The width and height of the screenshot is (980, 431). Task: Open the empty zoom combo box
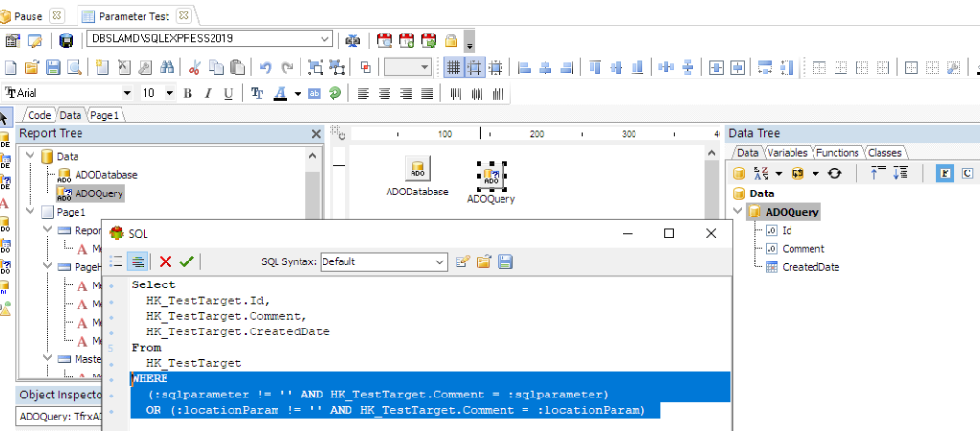(x=425, y=67)
